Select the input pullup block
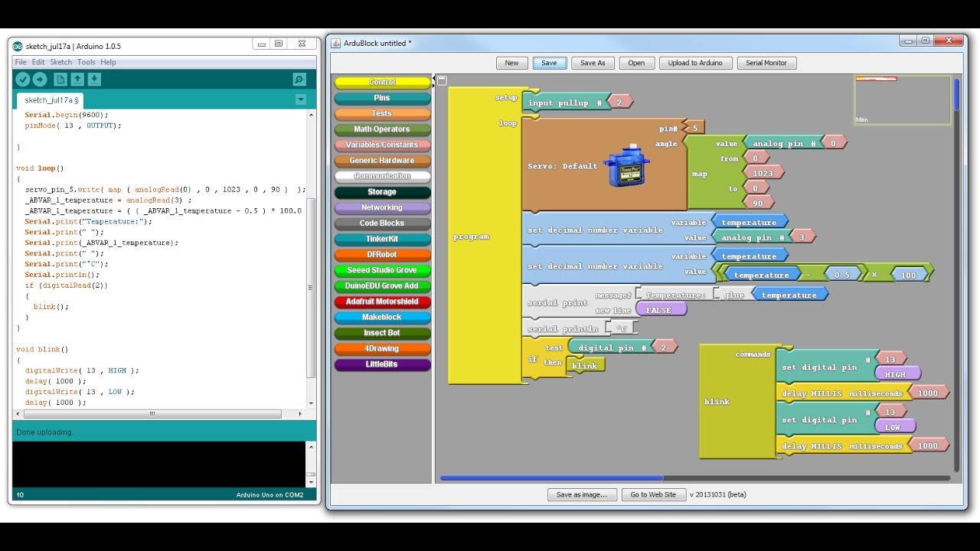 click(x=564, y=103)
